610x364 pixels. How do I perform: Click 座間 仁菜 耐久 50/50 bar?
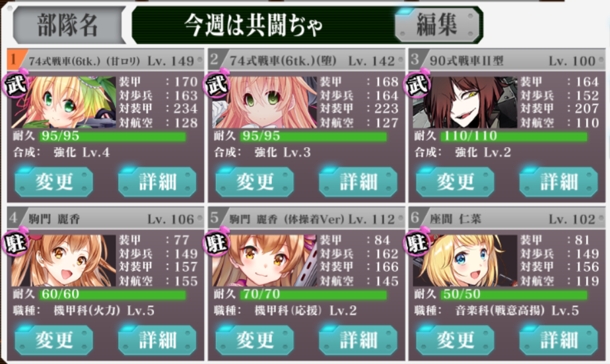(x=514, y=294)
